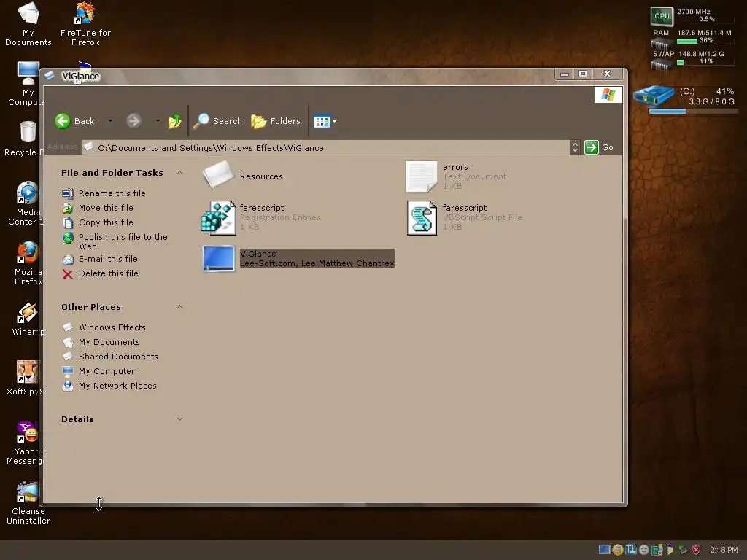747x560 pixels.
Task: Expand the Details section
Action: pyautogui.click(x=179, y=419)
